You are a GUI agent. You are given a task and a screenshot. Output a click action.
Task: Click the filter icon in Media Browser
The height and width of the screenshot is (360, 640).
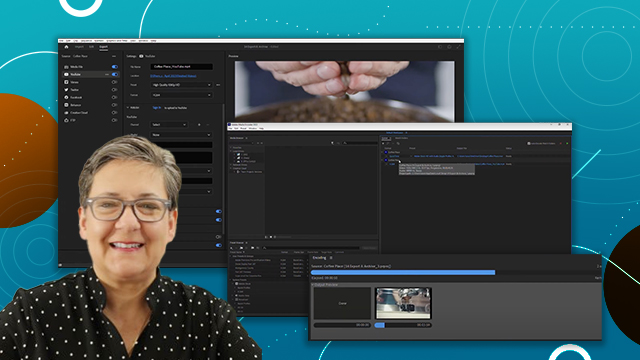click(x=332, y=143)
